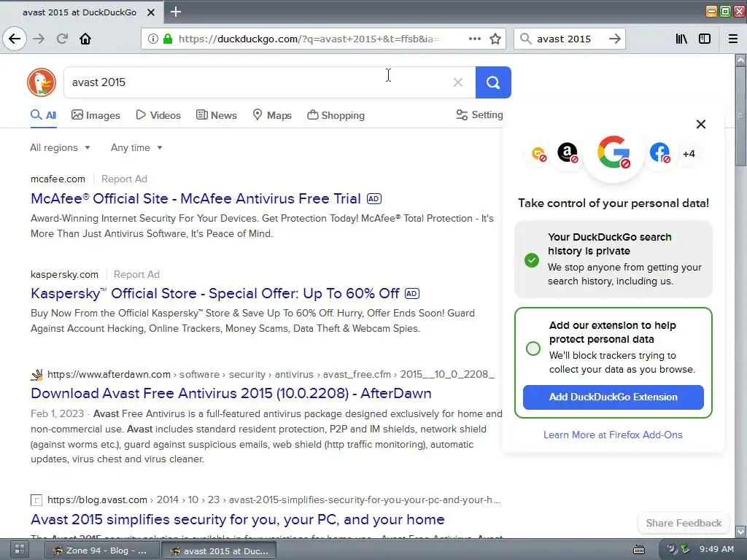Open the Any time filter dropdown
The height and width of the screenshot is (560, 747).
tap(136, 147)
